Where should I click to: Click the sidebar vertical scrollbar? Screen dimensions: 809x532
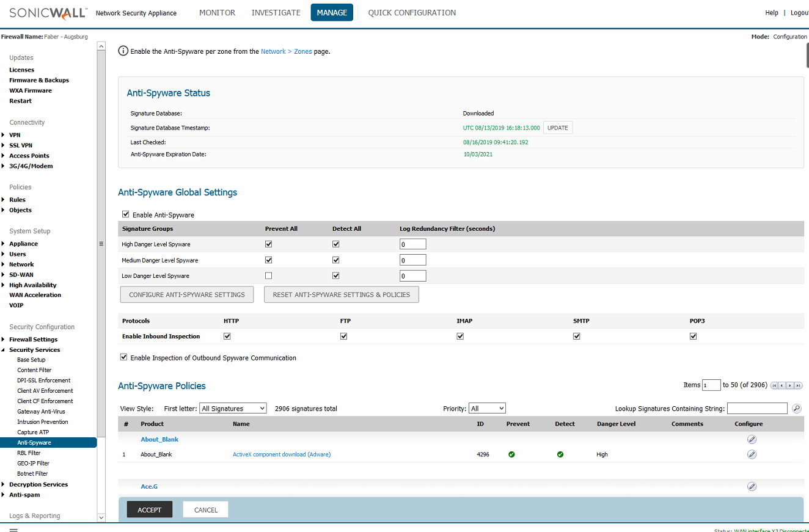tap(101, 243)
